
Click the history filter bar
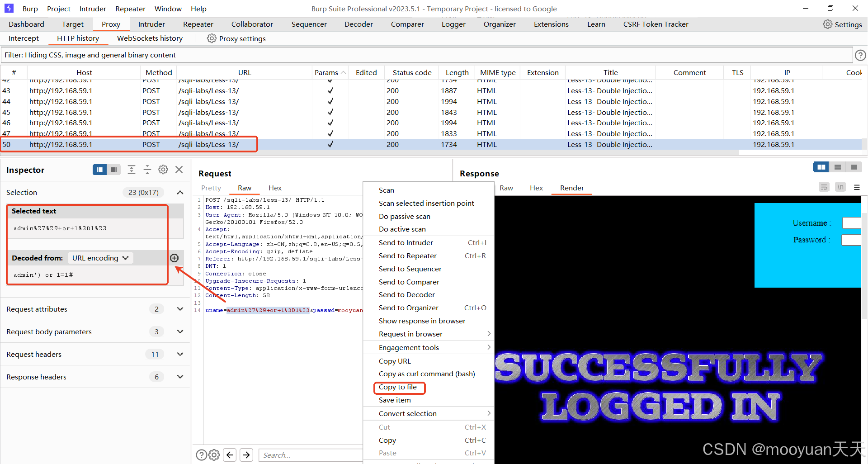(x=427, y=55)
